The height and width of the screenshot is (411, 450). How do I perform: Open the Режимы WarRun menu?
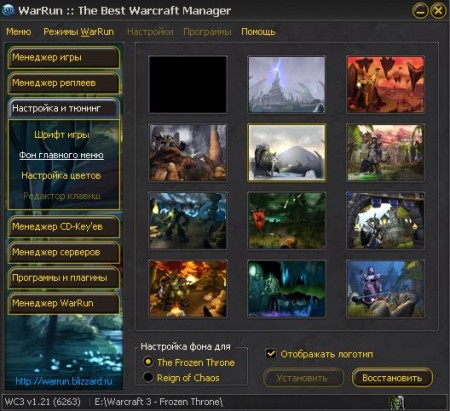coord(79,32)
